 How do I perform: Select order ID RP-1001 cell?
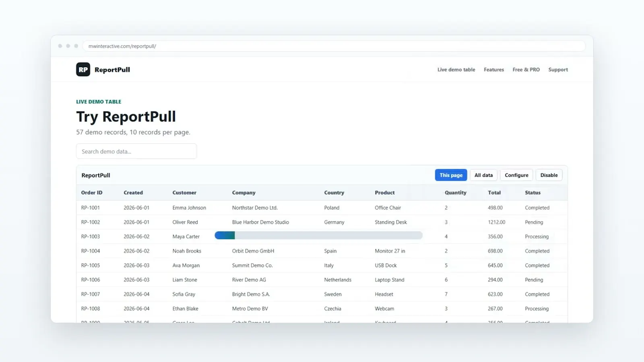tap(91, 208)
